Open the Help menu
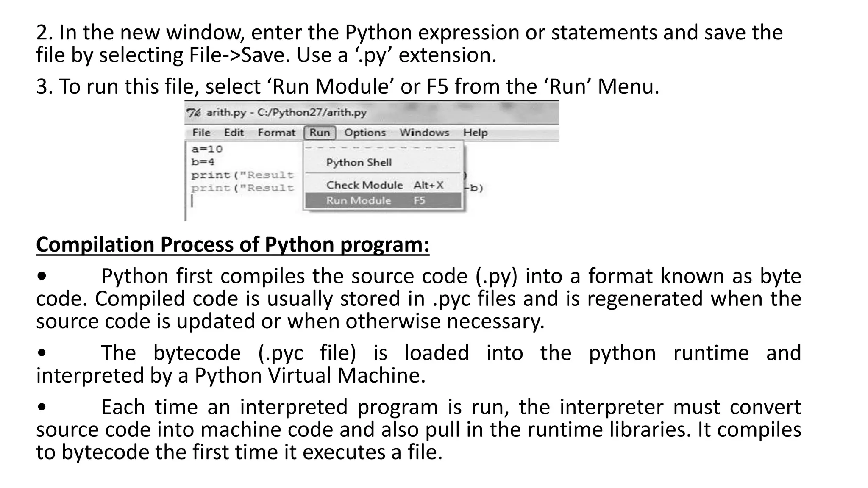This screenshot has width=868, height=488. (x=475, y=133)
